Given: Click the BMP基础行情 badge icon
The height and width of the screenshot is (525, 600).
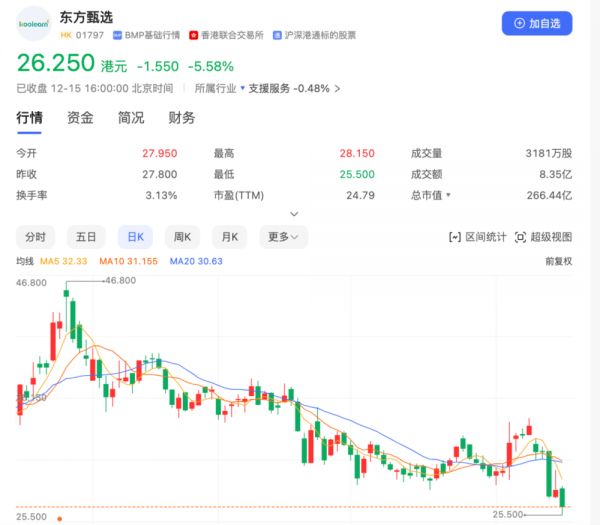Looking at the screenshot, I should pyautogui.click(x=117, y=35).
